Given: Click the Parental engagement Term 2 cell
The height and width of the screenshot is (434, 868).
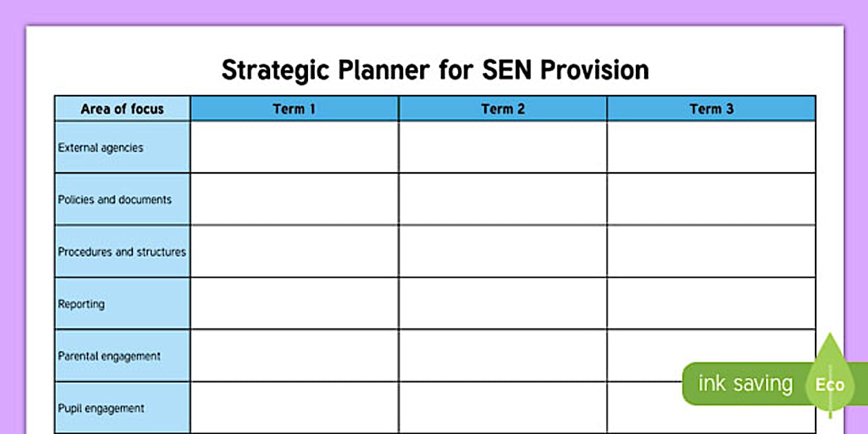Looking at the screenshot, I should pos(503,356).
